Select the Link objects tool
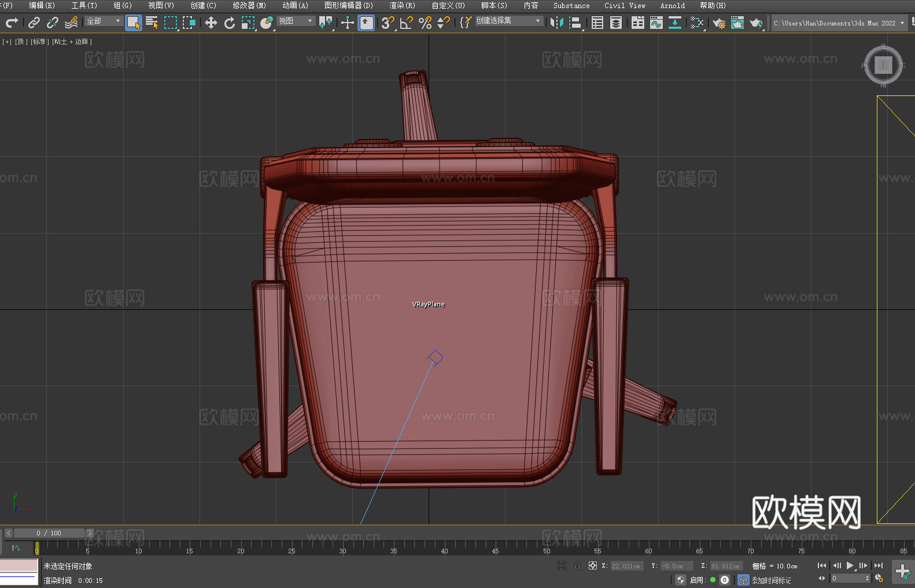 click(x=34, y=23)
